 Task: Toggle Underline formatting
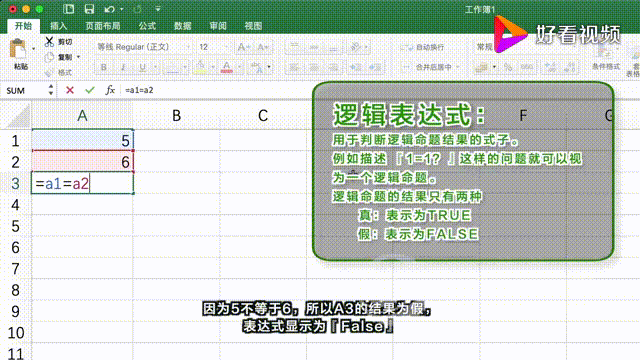(x=142, y=67)
